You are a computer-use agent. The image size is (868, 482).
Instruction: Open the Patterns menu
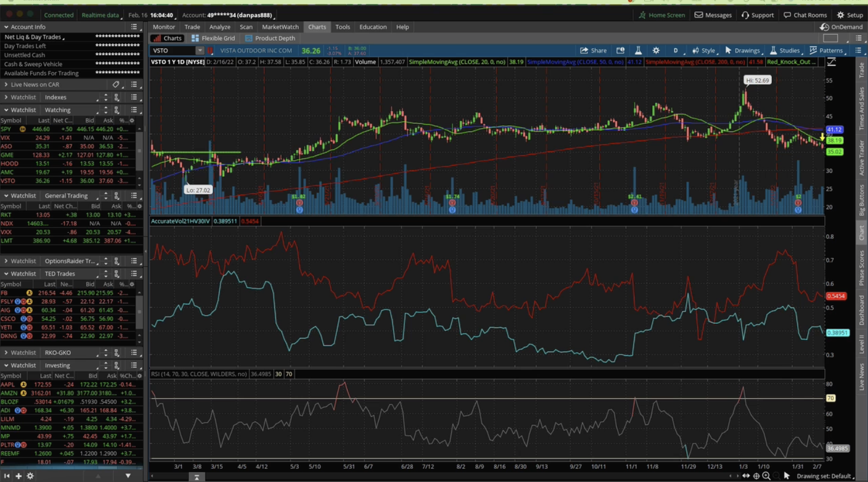click(x=827, y=51)
